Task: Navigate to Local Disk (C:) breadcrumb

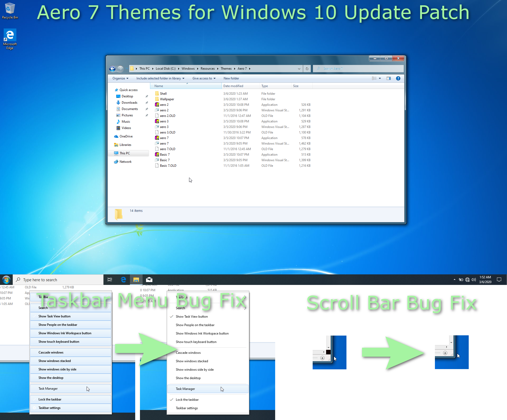Action: click(x=166, y=69)
